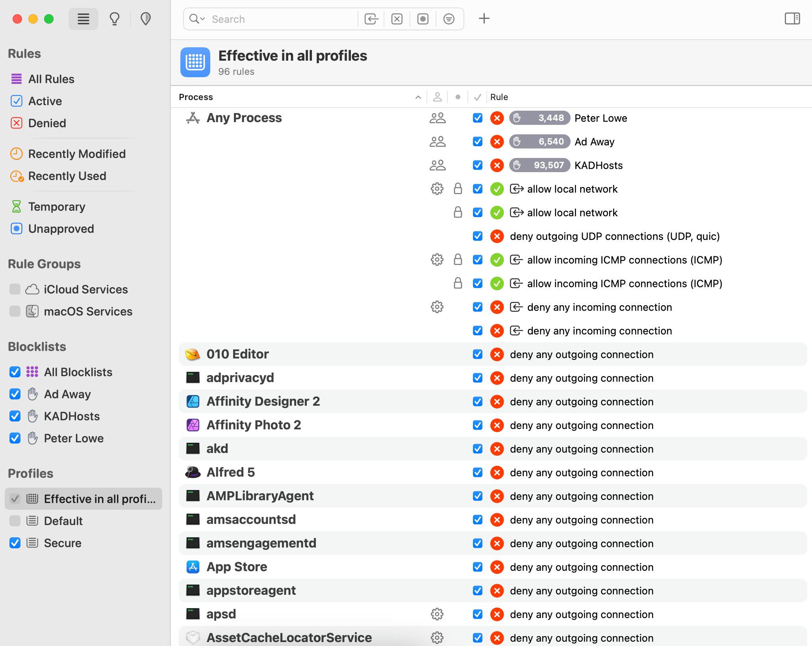The height and width of the screenshot is (646, 812).
Task: Sort by the owner person column icon
Action: (x=437, y=97)
